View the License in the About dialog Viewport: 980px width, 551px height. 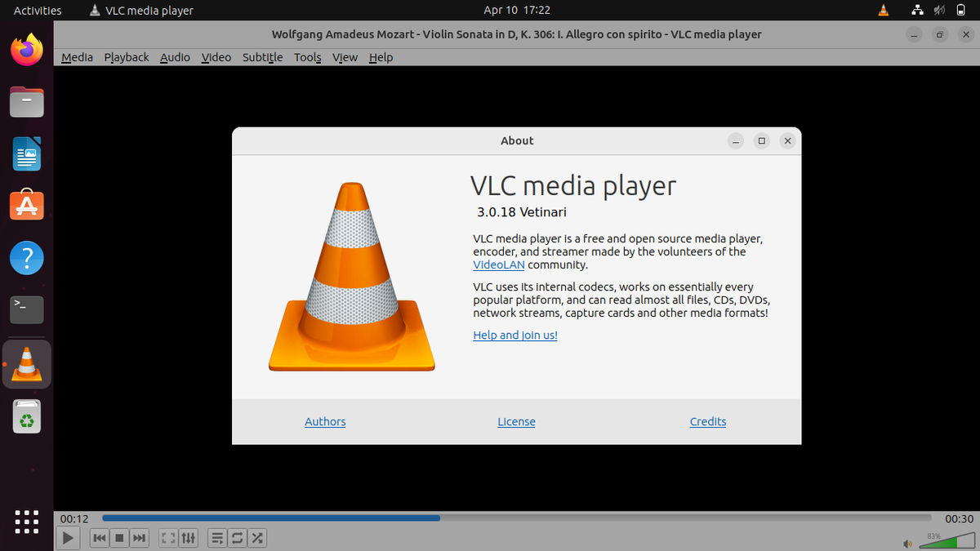[516, 421]
